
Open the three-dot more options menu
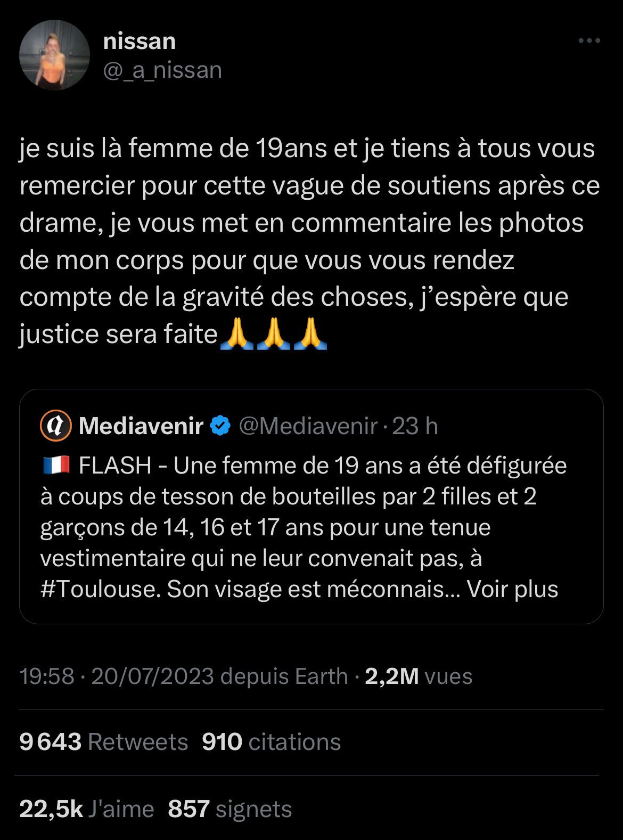tap(589, 40)
